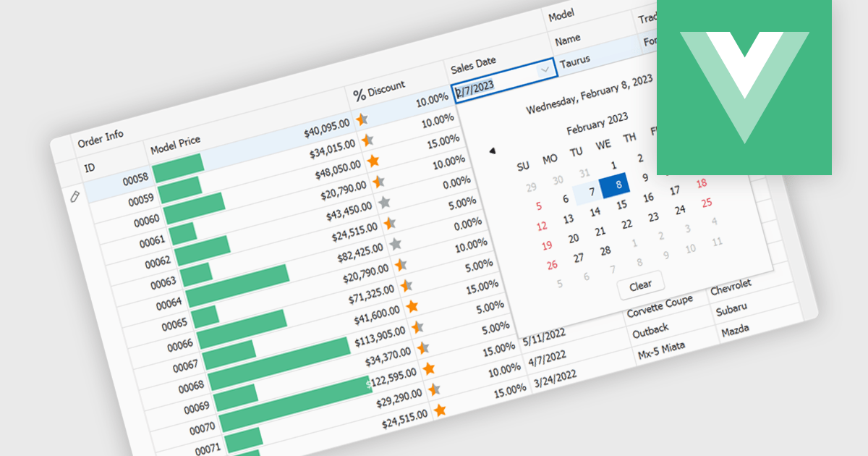Select the Taurus cell under Name
Viewport: 868px width, 456px height.
574,59
